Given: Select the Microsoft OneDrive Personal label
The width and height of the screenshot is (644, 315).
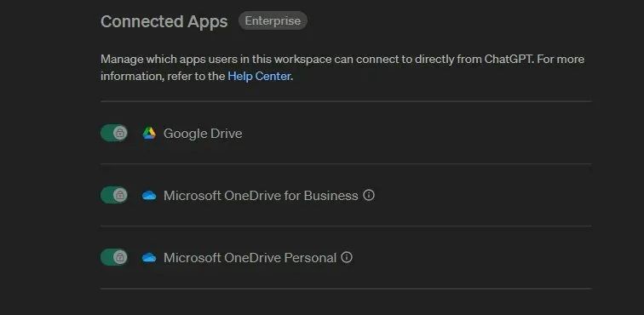Looking at the screenshot, I should pyautogui.click(x=250, y=257).
